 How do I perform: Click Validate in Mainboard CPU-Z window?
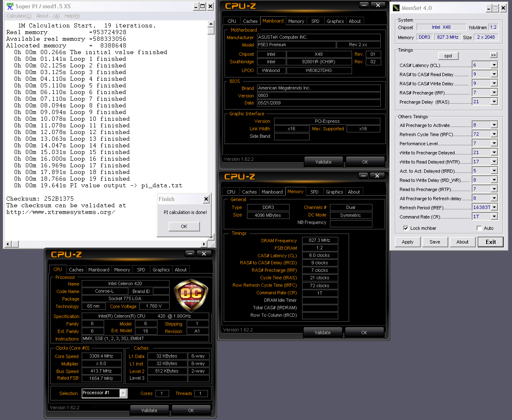[x=323, y=162]
